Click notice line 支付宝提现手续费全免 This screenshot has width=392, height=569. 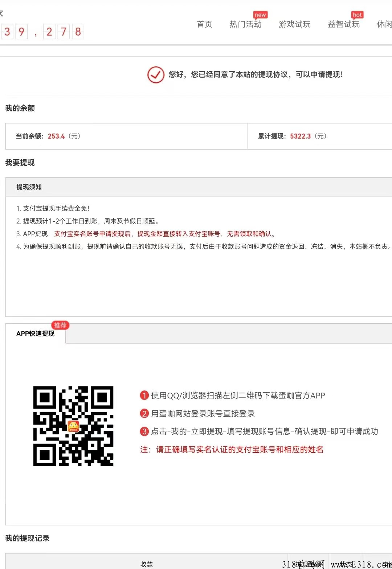coord(53,208)
